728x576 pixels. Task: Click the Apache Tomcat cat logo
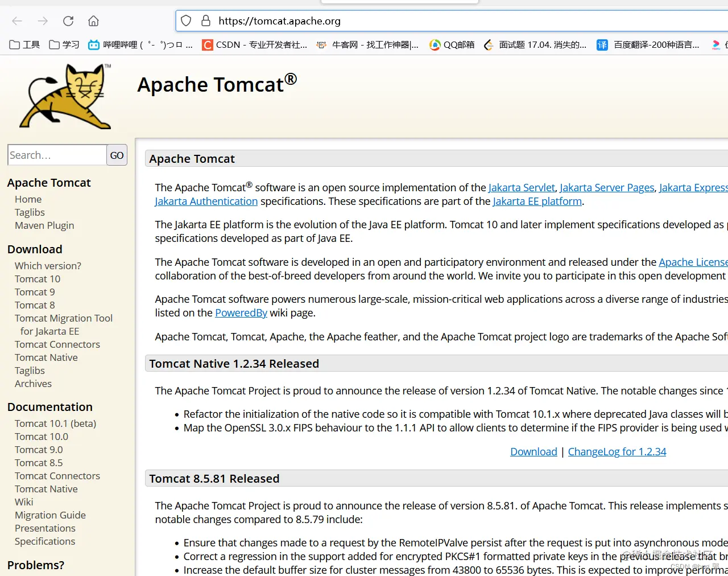tap(66, 96)
